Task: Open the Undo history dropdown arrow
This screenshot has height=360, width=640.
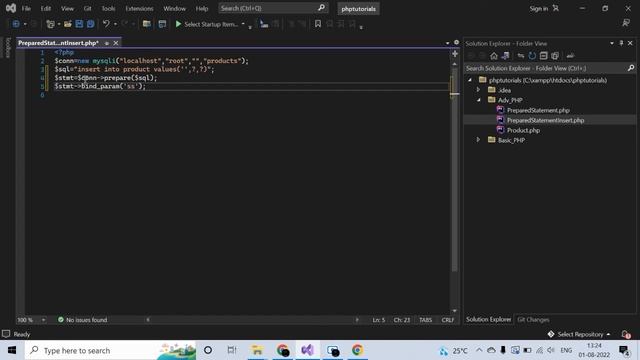Action: tap(116, 24)
